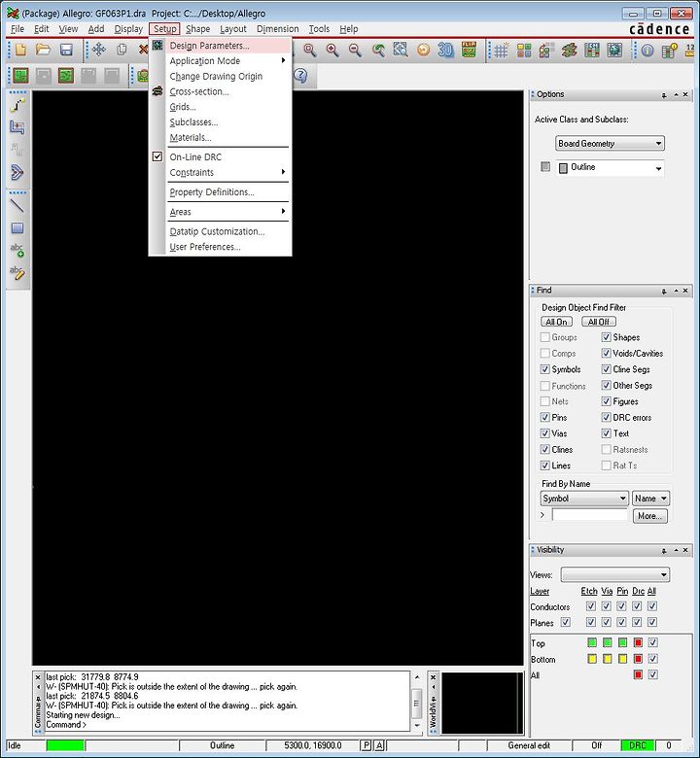Click the Top layer Etch green swatch
Screen dimensions: 700x758
(x=592, y=642)
